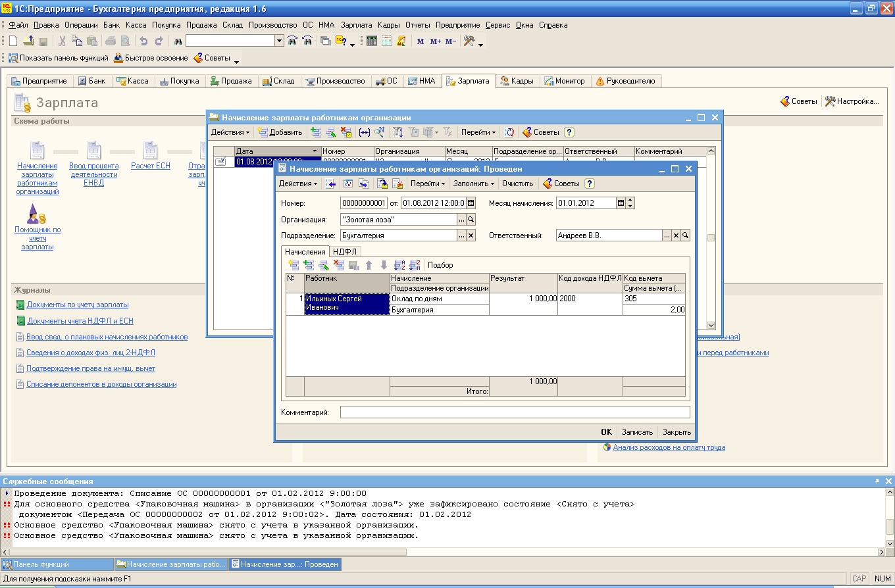Open the Сервис menu in the menu bar
Screen dimensions: 895x588
click(498, 25)
